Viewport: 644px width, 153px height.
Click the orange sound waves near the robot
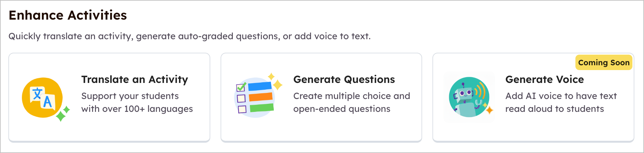coord(480,90)
